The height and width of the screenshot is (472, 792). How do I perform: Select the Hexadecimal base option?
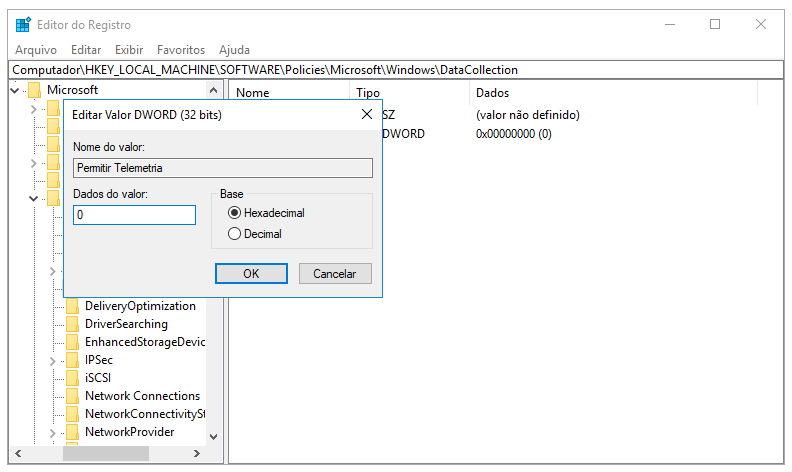(235, 213)
